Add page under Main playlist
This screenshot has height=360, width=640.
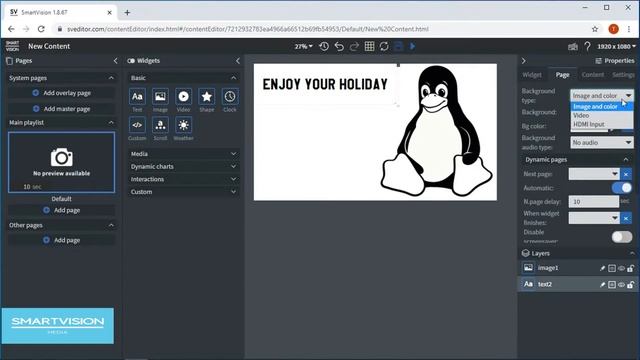(x=62, y=210)
